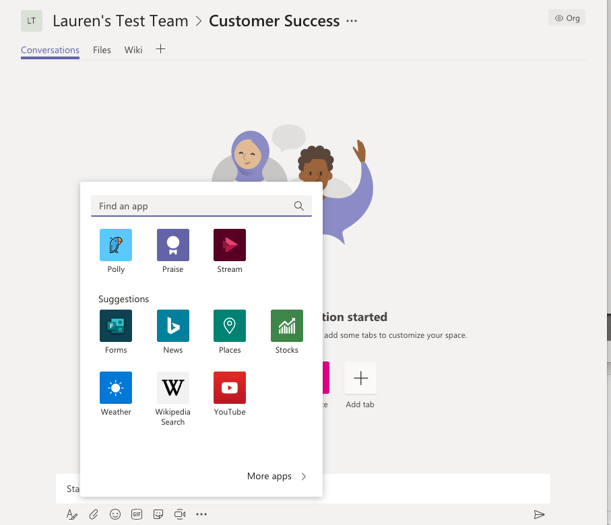Click the search magnifier icon
Image resolution: width=611 pixels, height=525 pixels.
click(x=299, y=206)
